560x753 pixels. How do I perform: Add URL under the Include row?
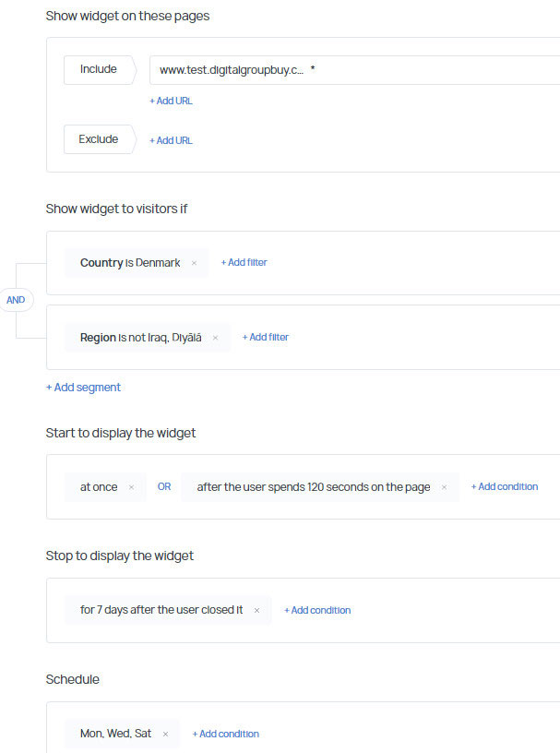(x=171, y=101)
